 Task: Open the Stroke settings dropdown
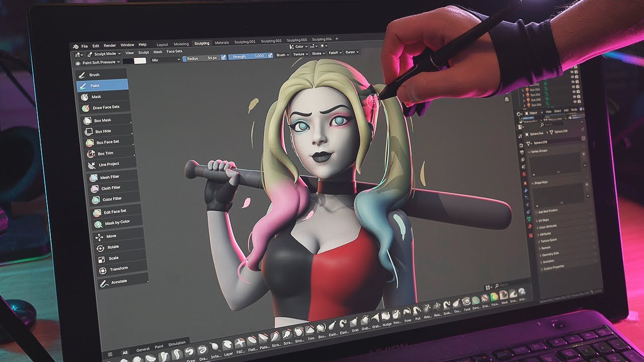click(x=318, y=53)
